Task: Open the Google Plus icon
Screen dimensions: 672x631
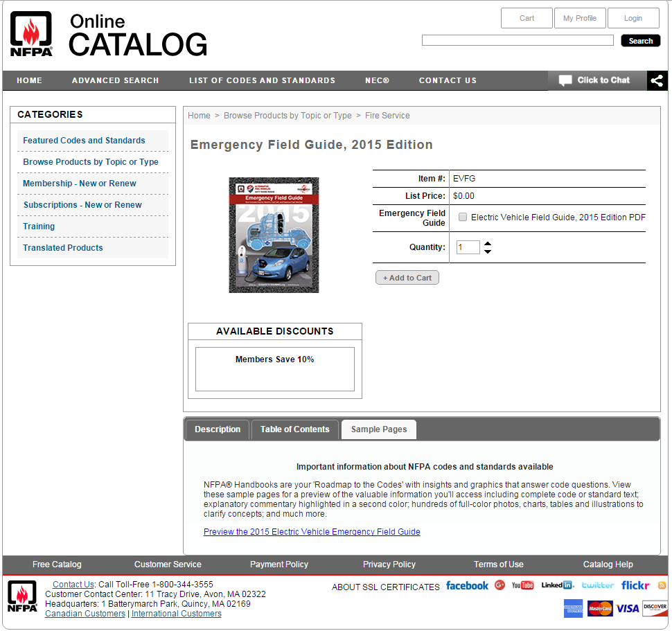Action: 499,585
